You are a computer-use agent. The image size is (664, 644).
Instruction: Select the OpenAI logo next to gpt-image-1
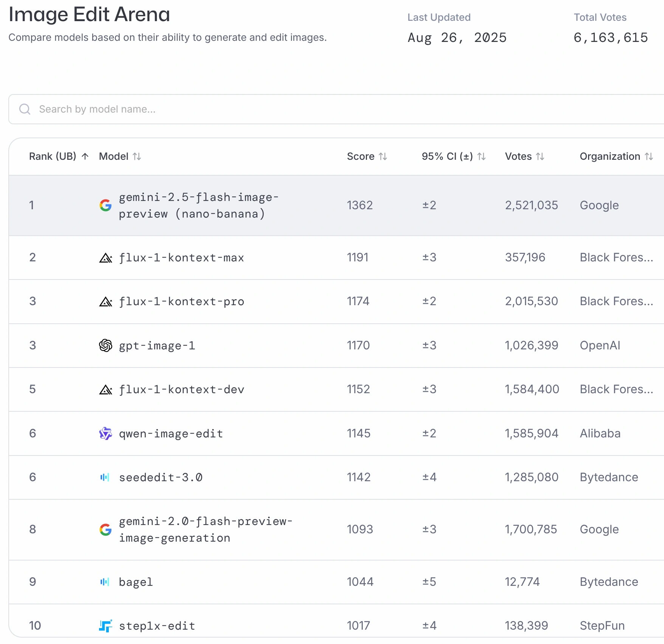(105, 345)
